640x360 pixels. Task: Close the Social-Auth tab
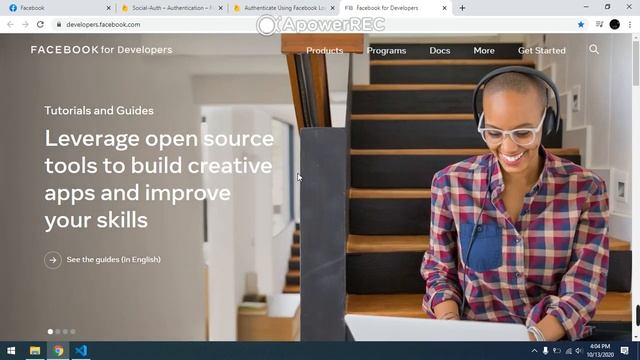220,8
